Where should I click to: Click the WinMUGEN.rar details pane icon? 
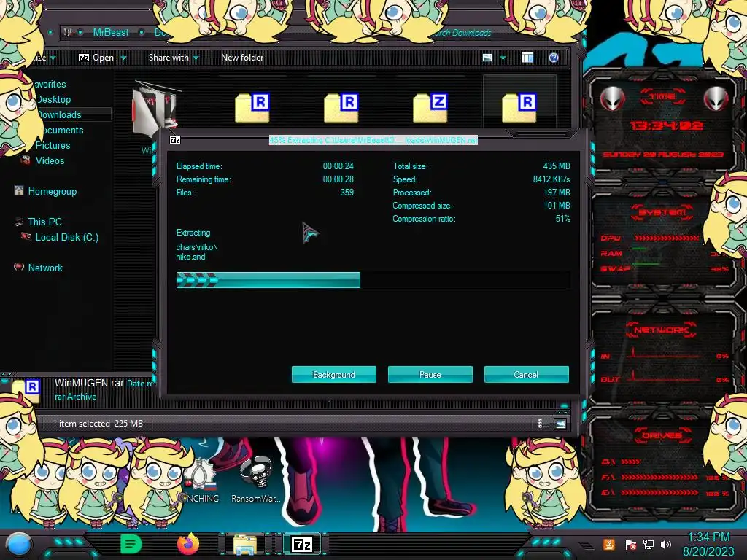(x=26, y=392)
